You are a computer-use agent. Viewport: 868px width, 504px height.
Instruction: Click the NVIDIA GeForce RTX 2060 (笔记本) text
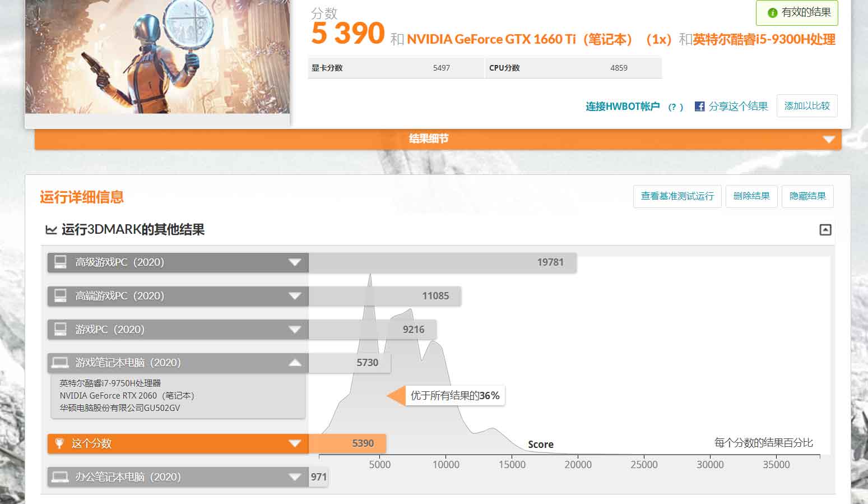click(127, 396)
